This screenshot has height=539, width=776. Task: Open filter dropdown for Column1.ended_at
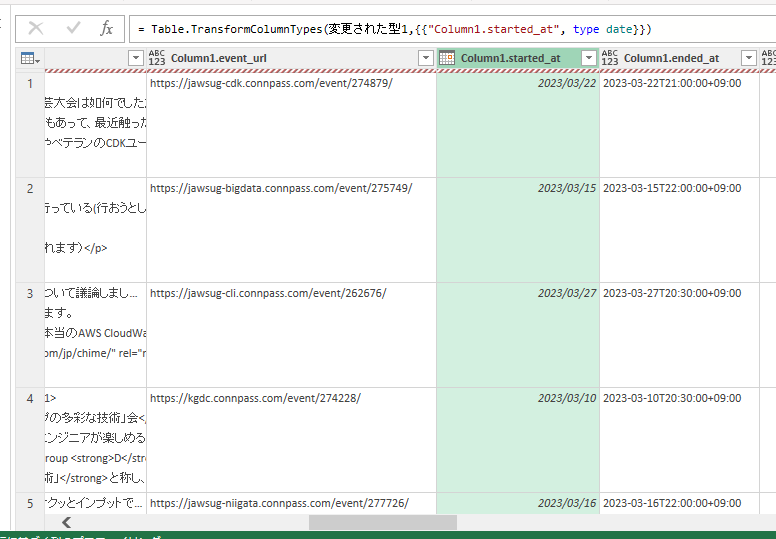click(749, 58)
